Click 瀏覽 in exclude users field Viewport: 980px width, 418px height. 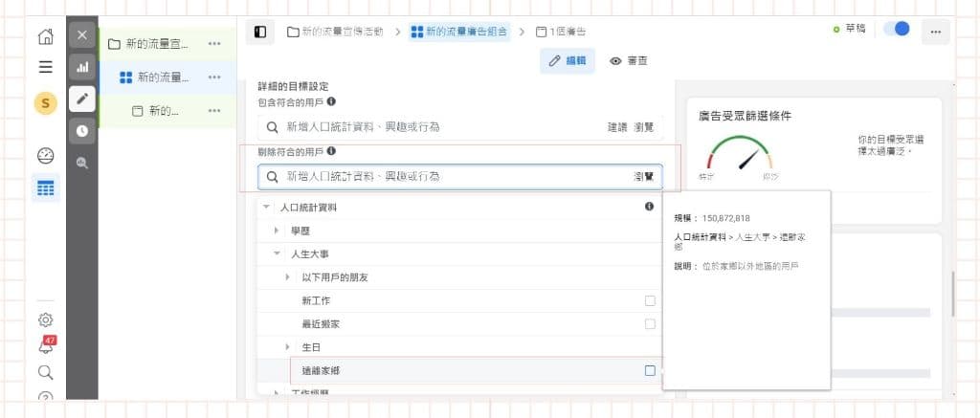[644, 177]
